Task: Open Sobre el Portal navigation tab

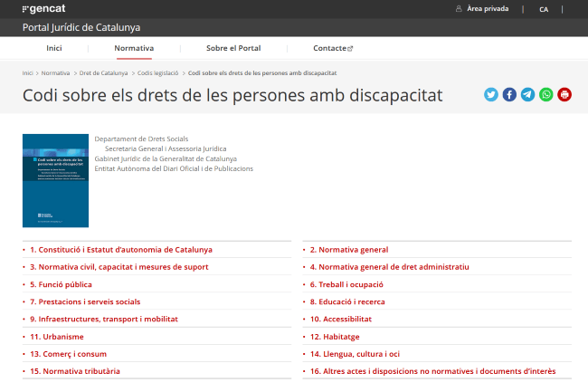Action: pos(233,48)
